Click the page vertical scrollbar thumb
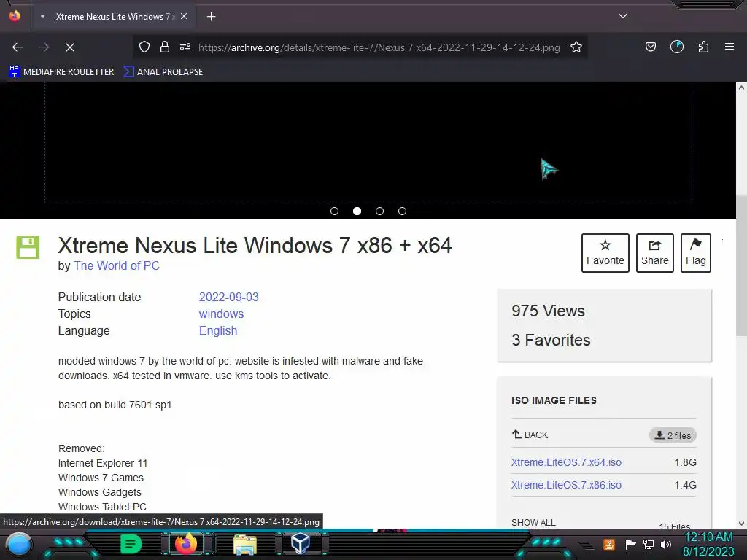The width and height of the screenshot is (747, 560). pos(741,265)
